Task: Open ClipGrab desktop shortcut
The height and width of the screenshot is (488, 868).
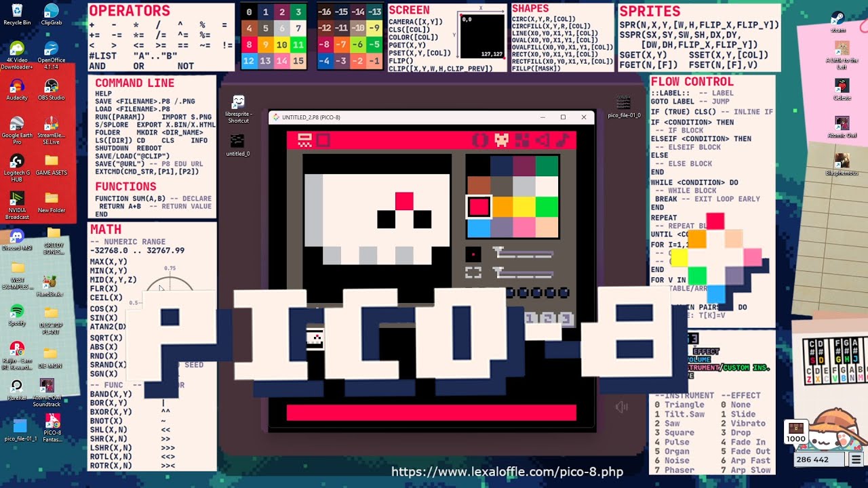Action: [52, 14]
